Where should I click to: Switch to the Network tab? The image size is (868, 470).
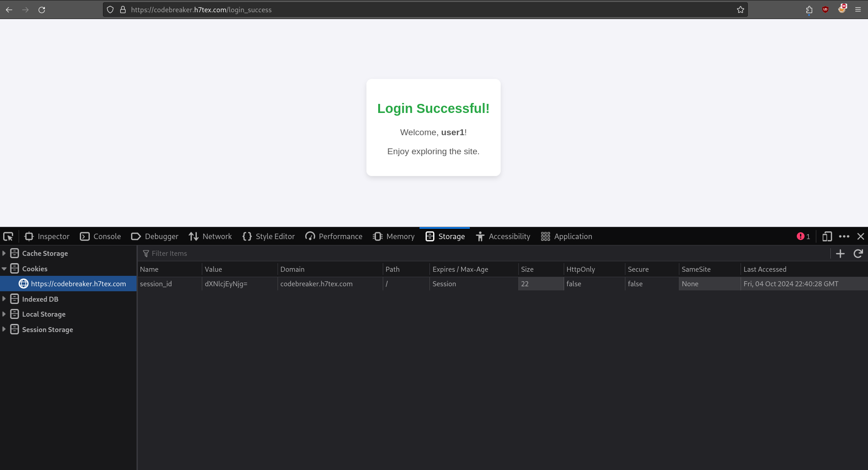point(210,236)
